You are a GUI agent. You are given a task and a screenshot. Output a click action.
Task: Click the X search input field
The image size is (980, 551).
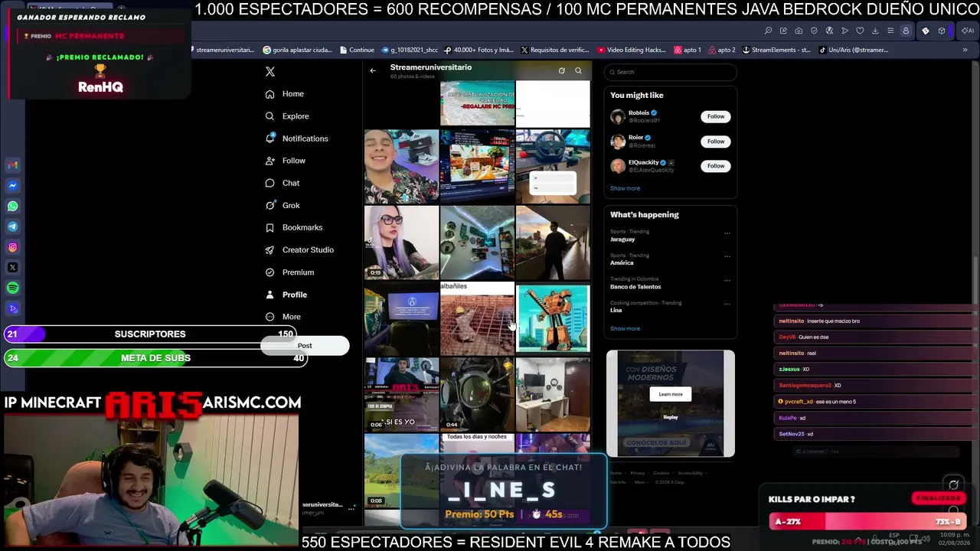click(x=671, y=72)
